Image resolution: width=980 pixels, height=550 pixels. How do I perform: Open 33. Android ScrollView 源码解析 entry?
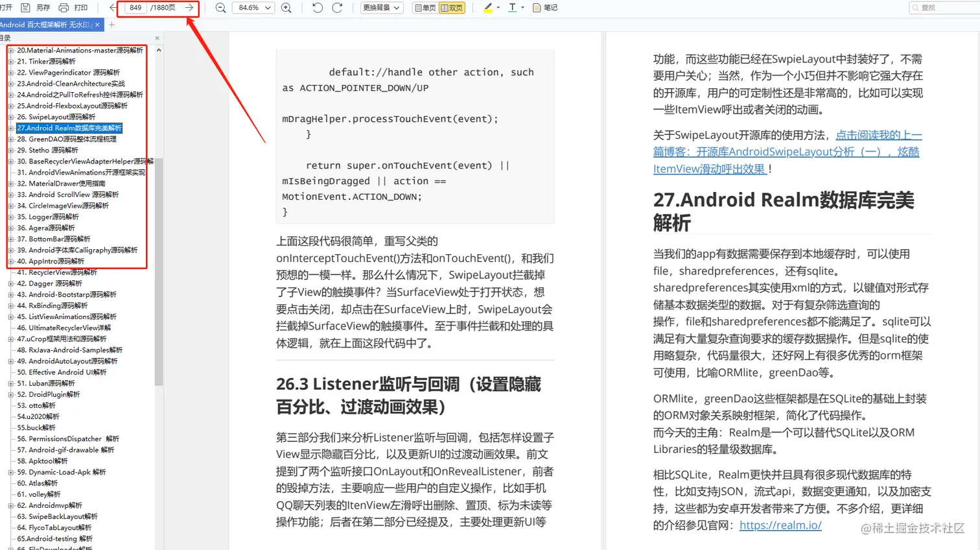tap(68, 195)
